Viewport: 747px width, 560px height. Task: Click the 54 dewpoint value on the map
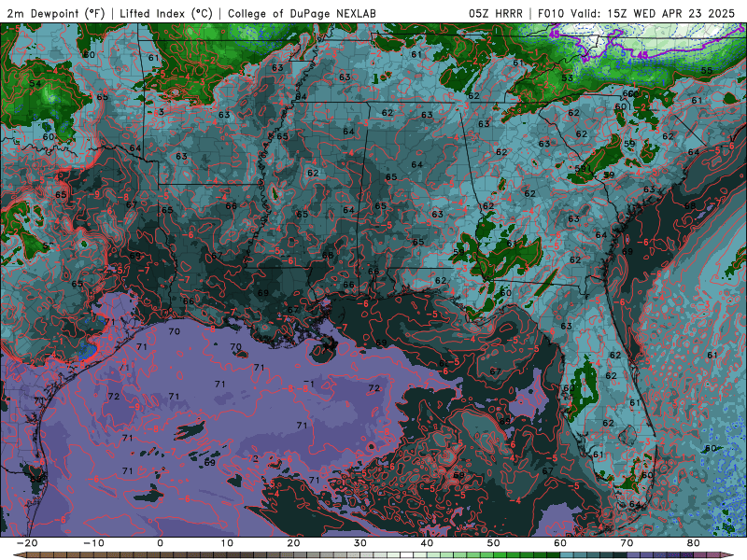pos(35,83)
